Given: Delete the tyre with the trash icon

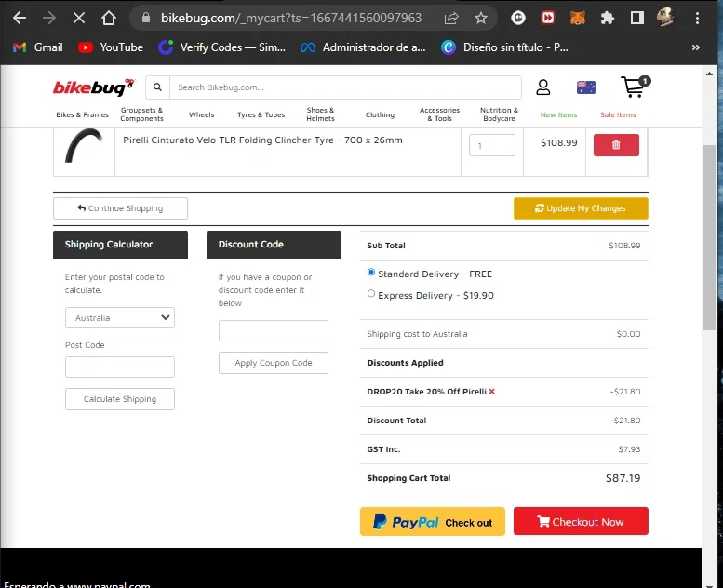Looking at the screenshot, I should [616, 145].
